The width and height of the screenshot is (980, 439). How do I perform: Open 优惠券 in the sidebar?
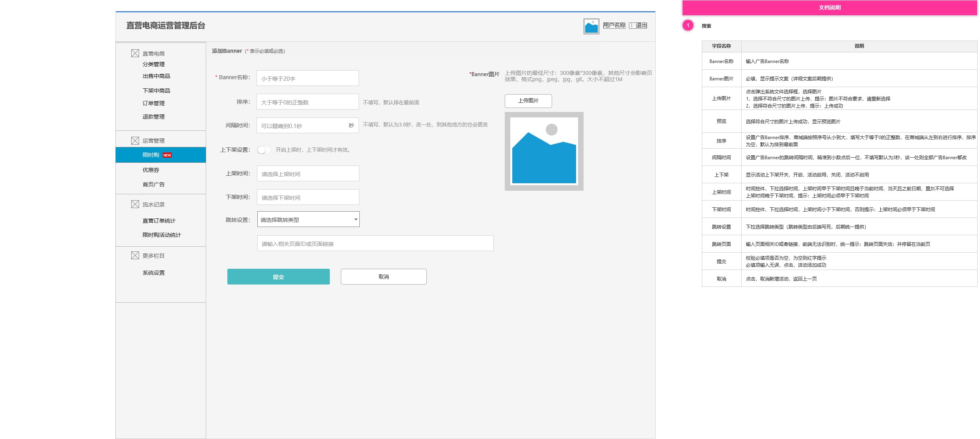point(151,170)
